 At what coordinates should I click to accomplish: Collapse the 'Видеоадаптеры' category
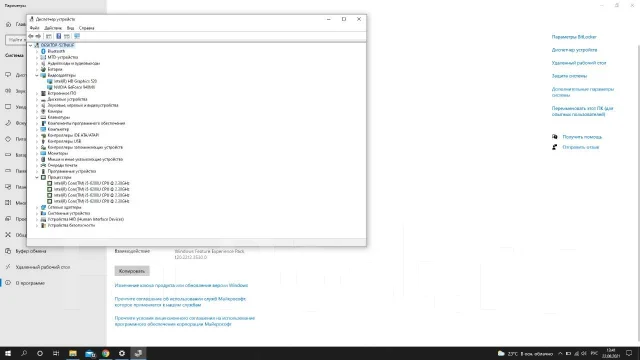pyautogui.click(x=37, y=76)
